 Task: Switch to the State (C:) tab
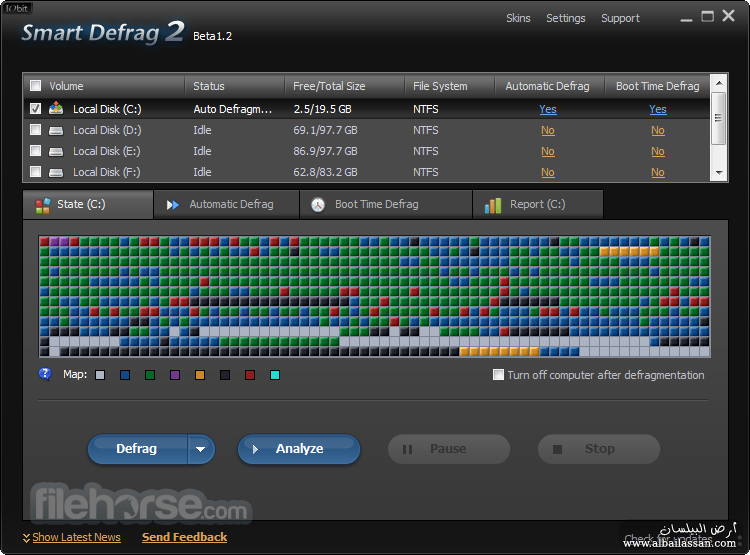click(88, 205)
